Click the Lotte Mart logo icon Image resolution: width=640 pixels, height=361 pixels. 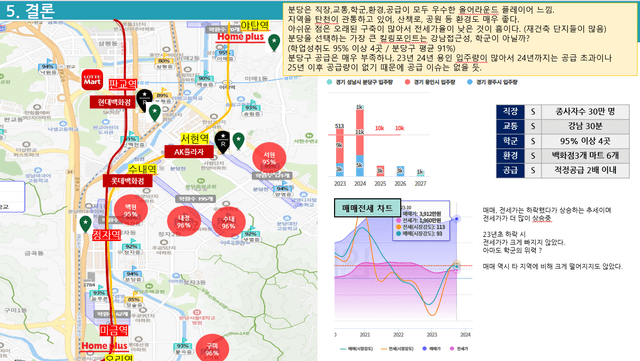(x=92, y=80)
